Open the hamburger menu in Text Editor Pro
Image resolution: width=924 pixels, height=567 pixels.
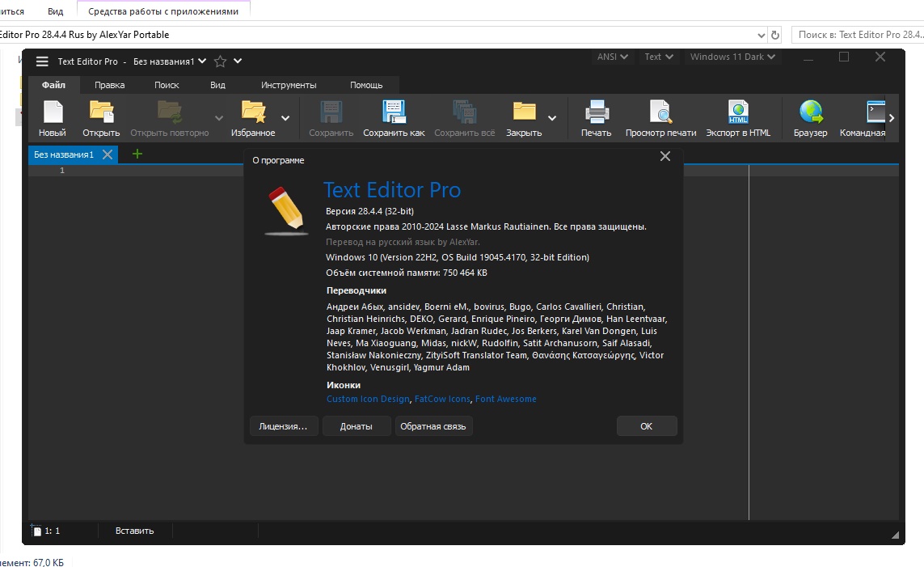(42, 61)
